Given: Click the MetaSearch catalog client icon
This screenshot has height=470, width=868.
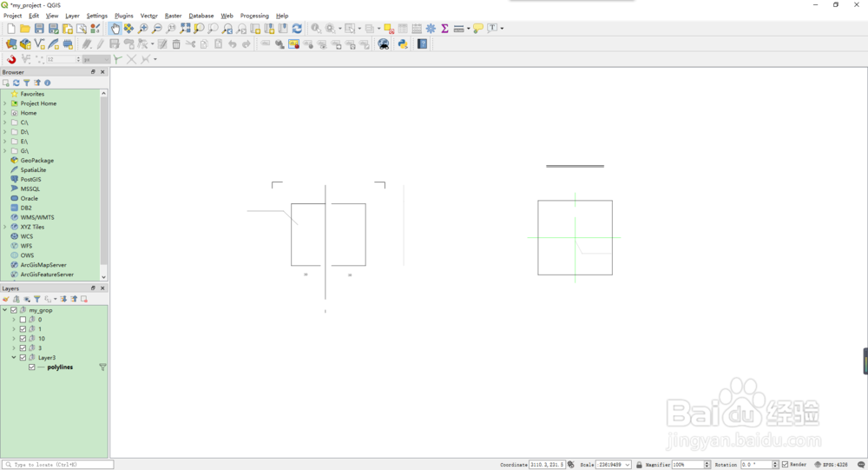Looking at the screenshot, I should click(x=383, y=43).
